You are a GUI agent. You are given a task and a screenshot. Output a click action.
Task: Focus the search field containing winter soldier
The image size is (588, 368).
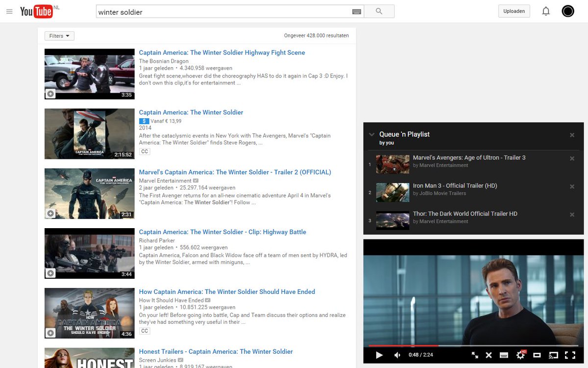(223, 12)
